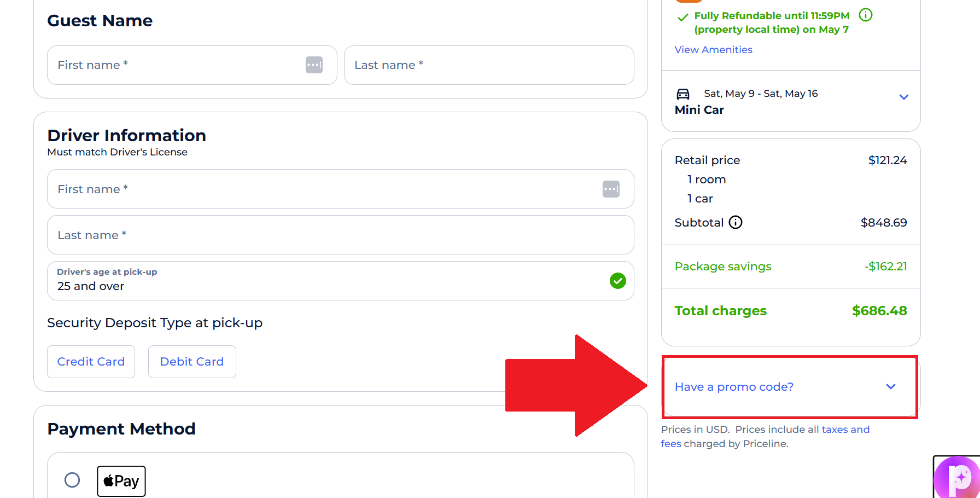Expand the Mini Car booking details

click(903, 97)
